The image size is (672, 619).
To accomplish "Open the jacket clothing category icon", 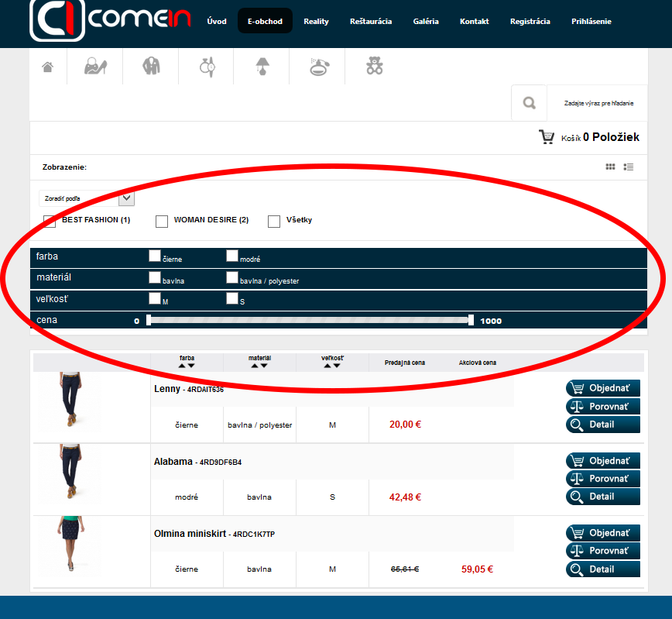I will pos(151,67).
